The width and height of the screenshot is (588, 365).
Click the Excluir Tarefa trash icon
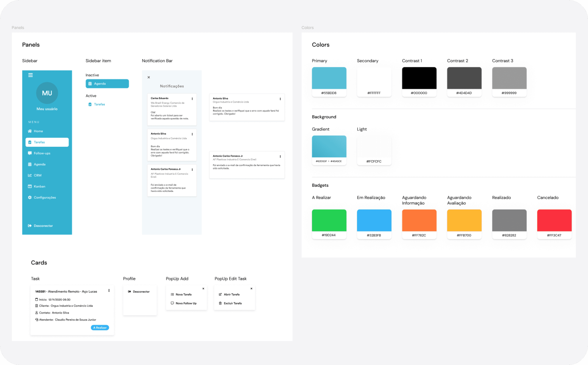220,303
